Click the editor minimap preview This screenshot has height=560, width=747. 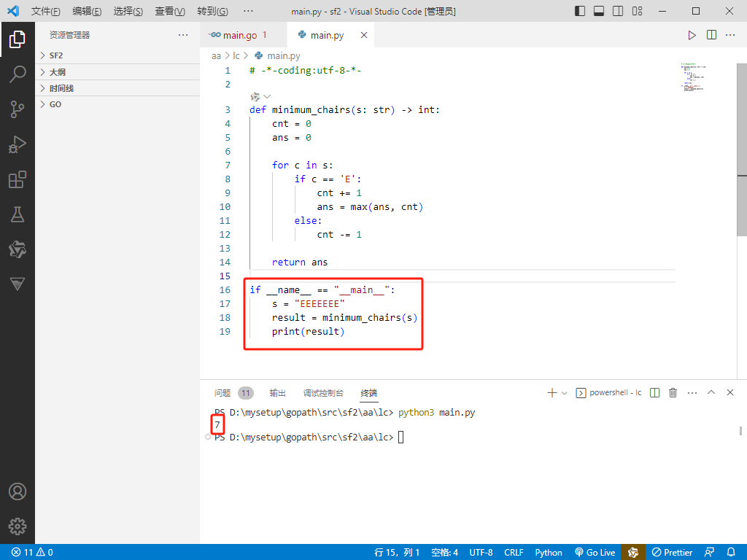click(693, 77)
